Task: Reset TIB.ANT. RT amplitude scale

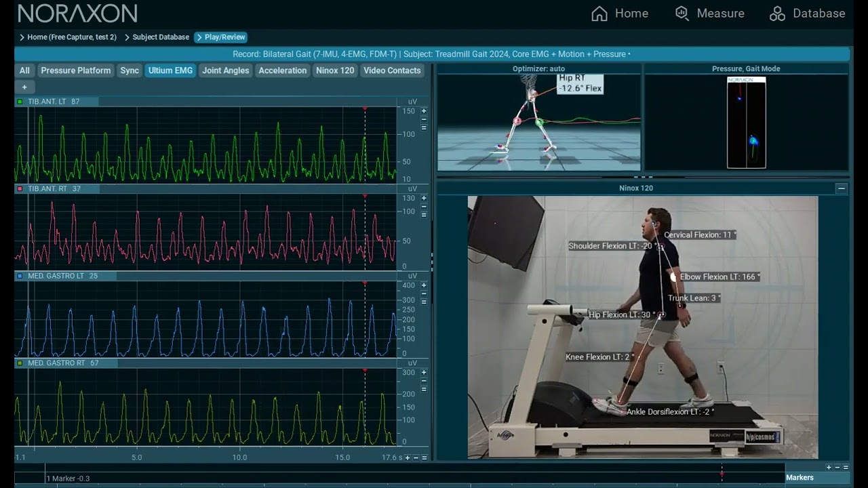Action: point(424,215)
